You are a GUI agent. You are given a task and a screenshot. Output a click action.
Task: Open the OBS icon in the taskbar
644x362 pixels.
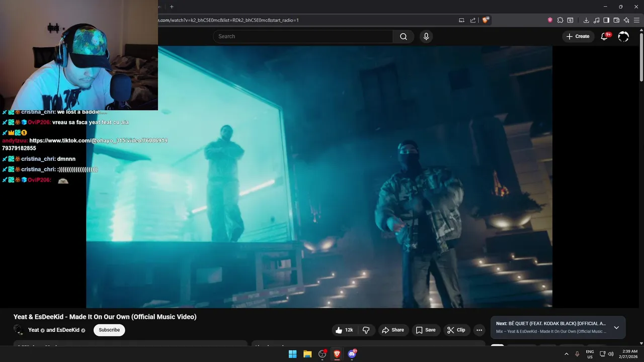pos(323,354)
